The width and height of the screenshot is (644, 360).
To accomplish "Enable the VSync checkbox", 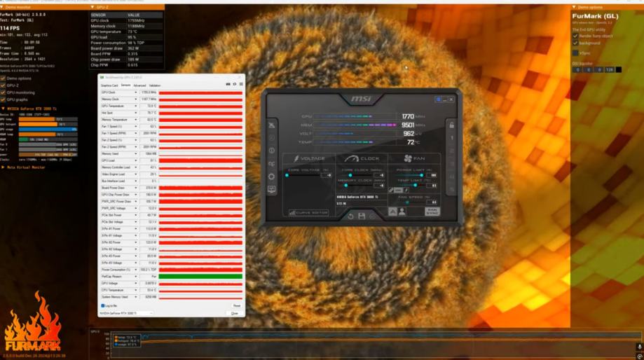I will tap(575, 53).
